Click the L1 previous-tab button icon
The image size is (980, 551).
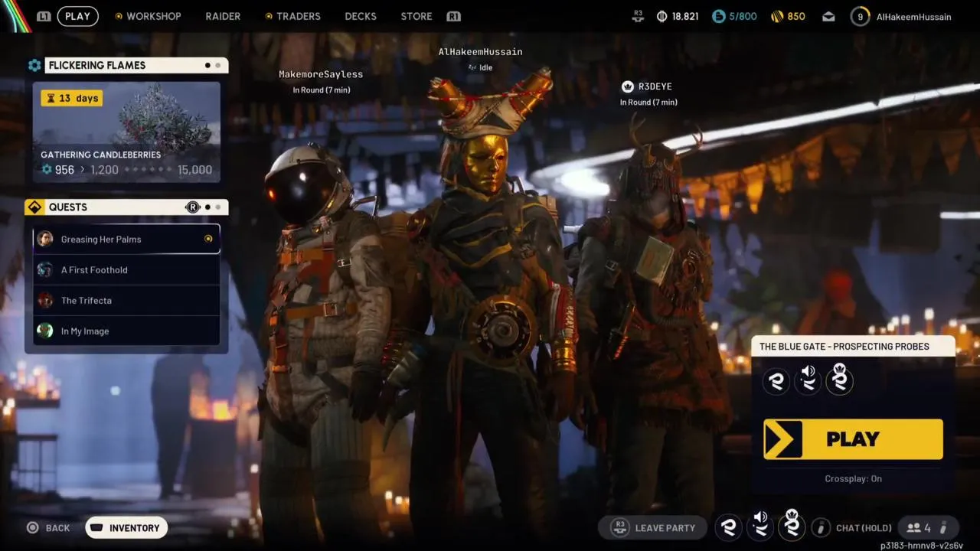coord(44,16)
